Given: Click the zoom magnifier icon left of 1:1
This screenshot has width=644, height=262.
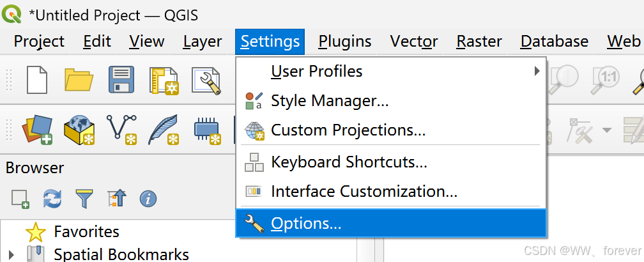Looking at the screenshot, I should 563,79.
